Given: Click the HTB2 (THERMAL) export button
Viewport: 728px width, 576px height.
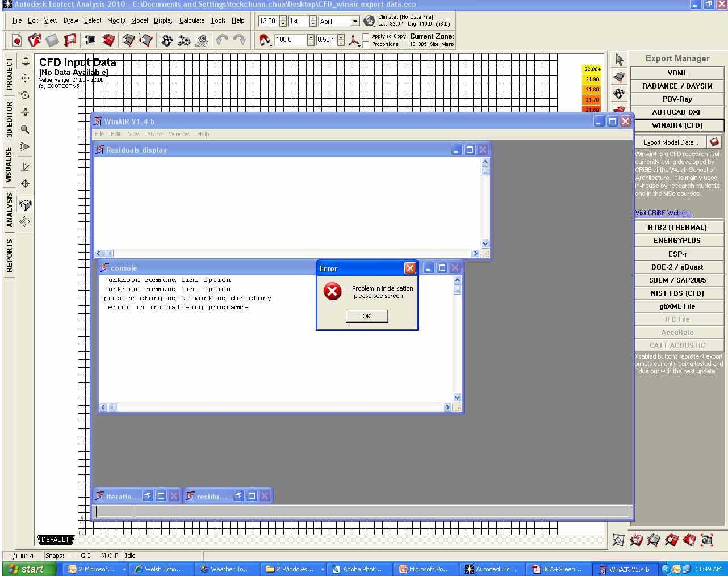Looking at the screenshot, I should [677, 228].
